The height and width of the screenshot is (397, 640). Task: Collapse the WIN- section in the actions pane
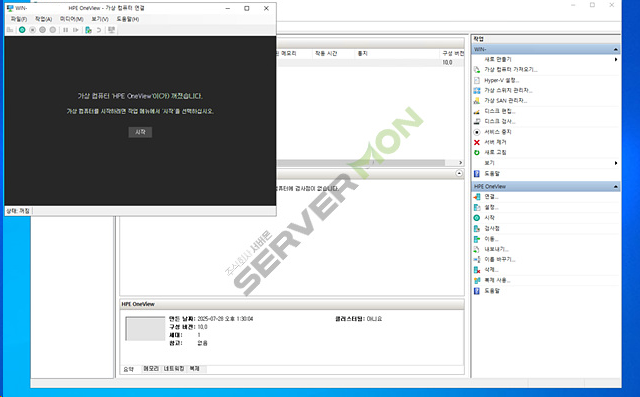pos(616,49)
